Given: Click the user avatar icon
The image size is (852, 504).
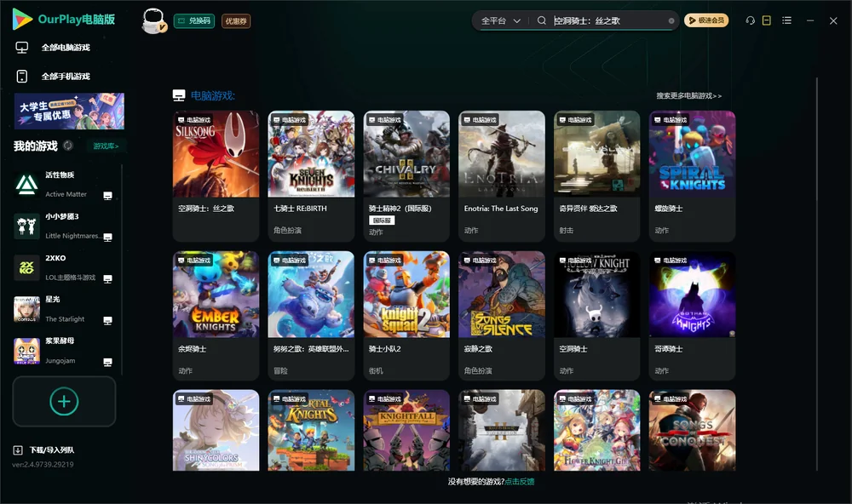Looking at the screenshot, I should 153,21.
